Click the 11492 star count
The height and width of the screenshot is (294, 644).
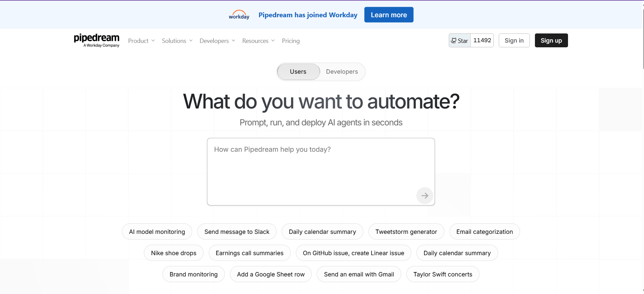[482, 41]
